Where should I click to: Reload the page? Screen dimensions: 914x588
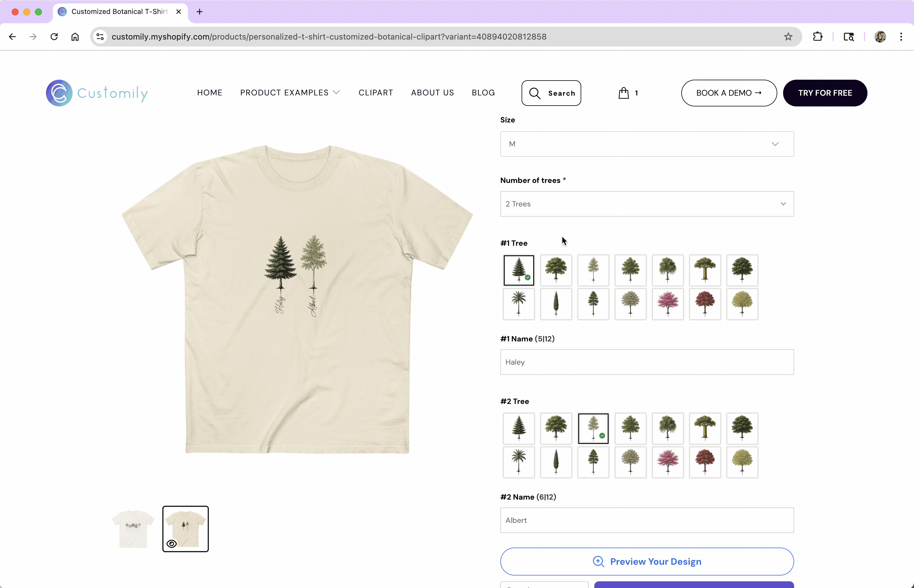click(54, 37)
